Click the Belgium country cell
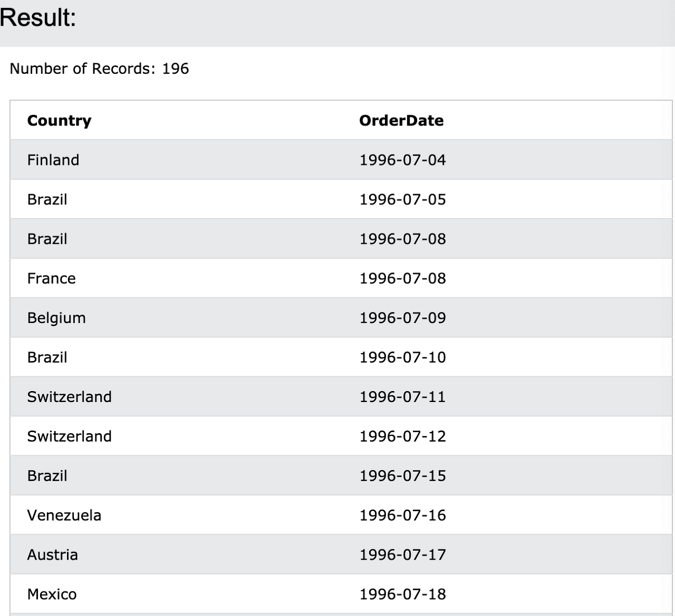 click(x=56, y=318)
